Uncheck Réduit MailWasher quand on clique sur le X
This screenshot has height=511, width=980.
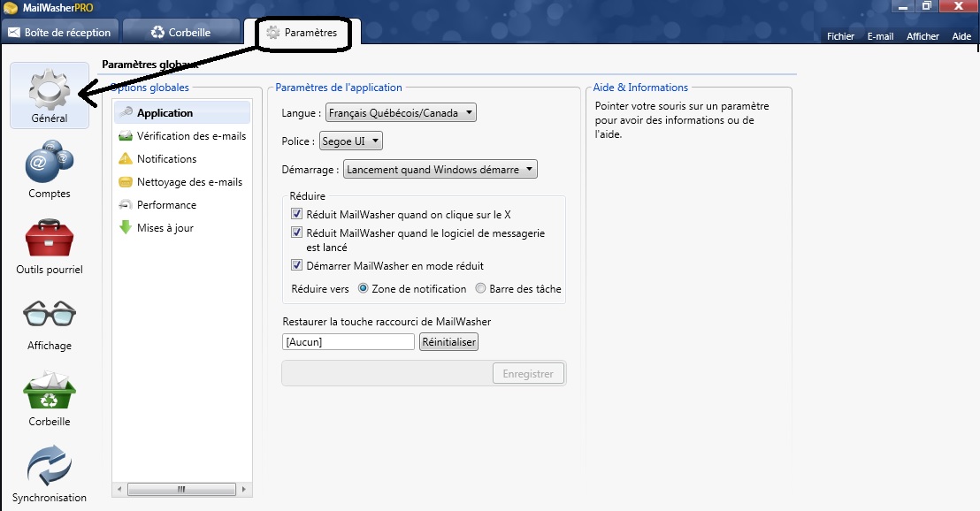click(297, 214)
